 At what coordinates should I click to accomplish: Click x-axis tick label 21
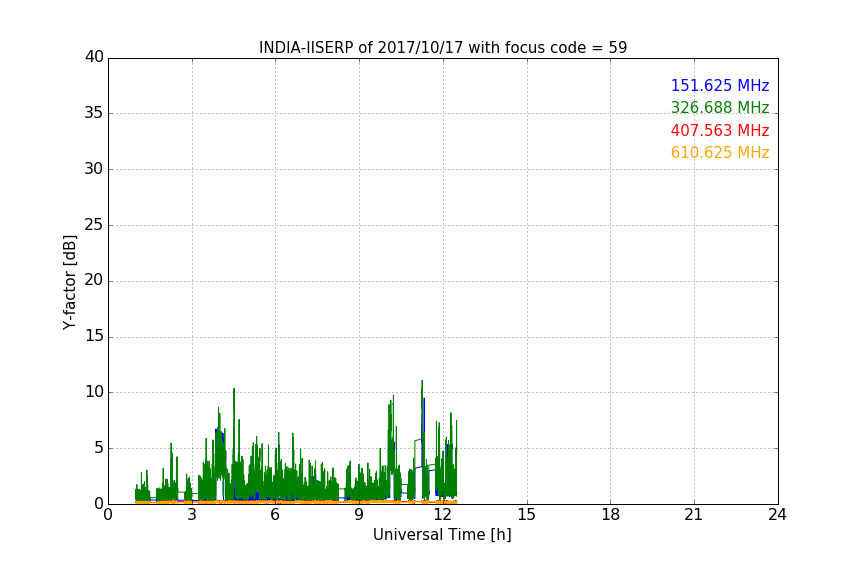click(x=694, y=515)
